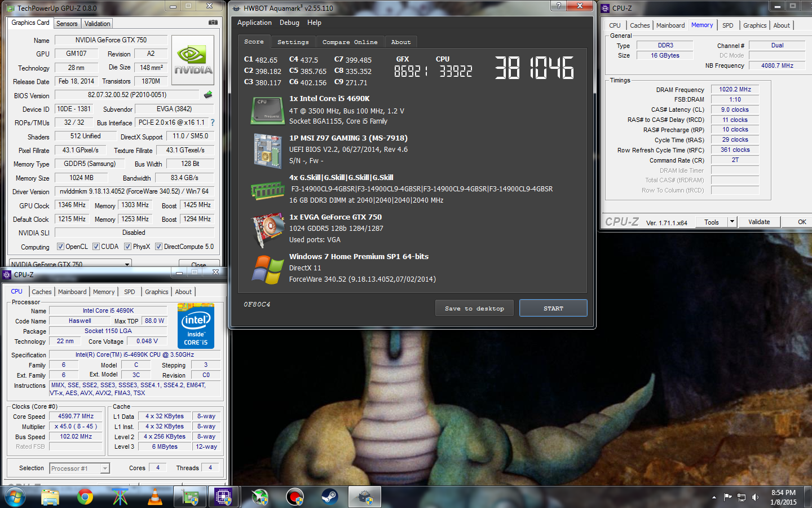This screenshot has height=508, width=812.
Task: Open the About tab in Aquamark
Action: click(x=401, y=42)
